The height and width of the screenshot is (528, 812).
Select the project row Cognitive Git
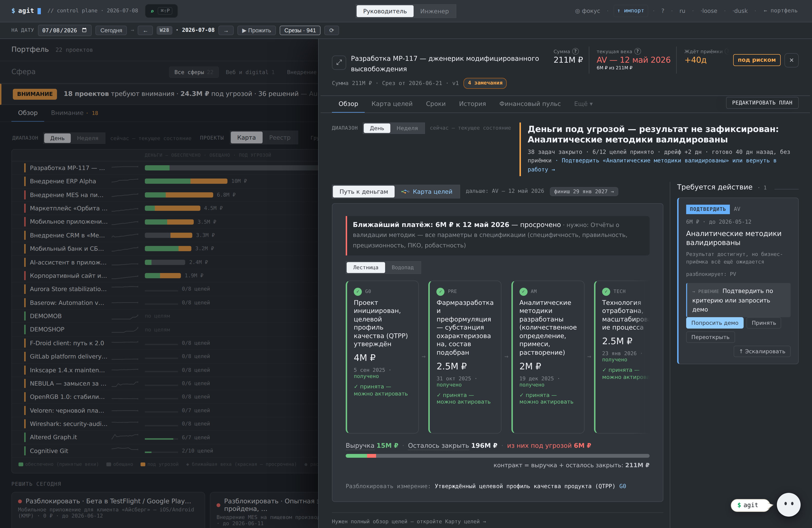[165, 451]
